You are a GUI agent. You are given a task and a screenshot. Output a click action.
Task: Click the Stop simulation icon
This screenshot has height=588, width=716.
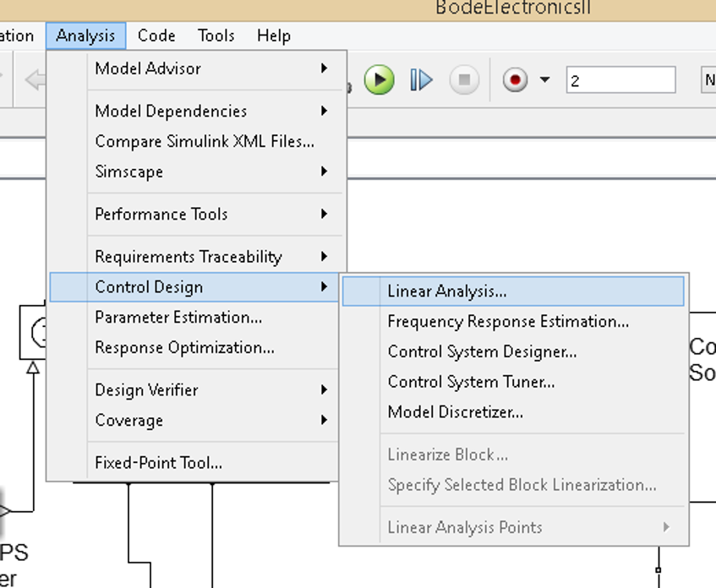click(463, 79)
